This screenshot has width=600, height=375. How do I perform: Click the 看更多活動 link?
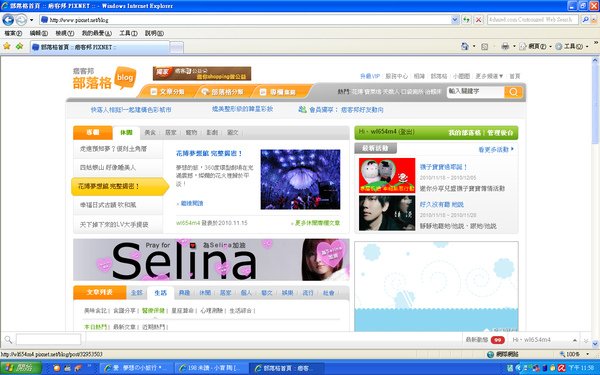pyautogui.click(x=496, y=149)
